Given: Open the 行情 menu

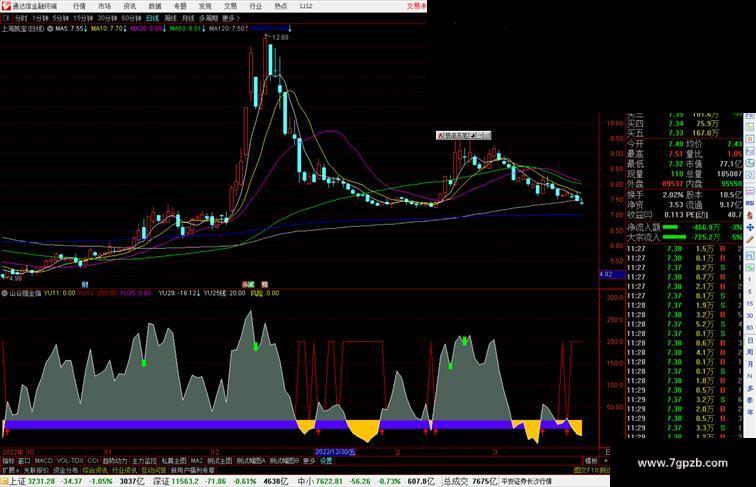Looking at the screenshot, I should point(79,6).
